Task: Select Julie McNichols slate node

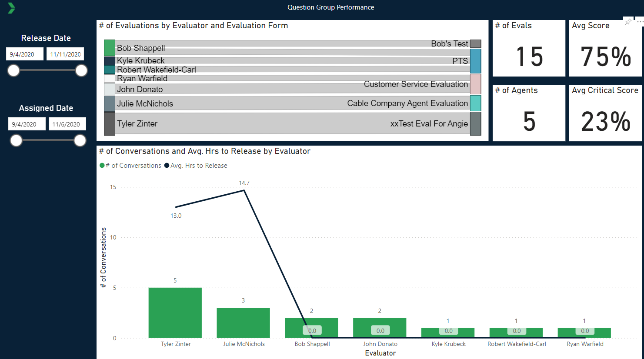Action: coord(110,103)
